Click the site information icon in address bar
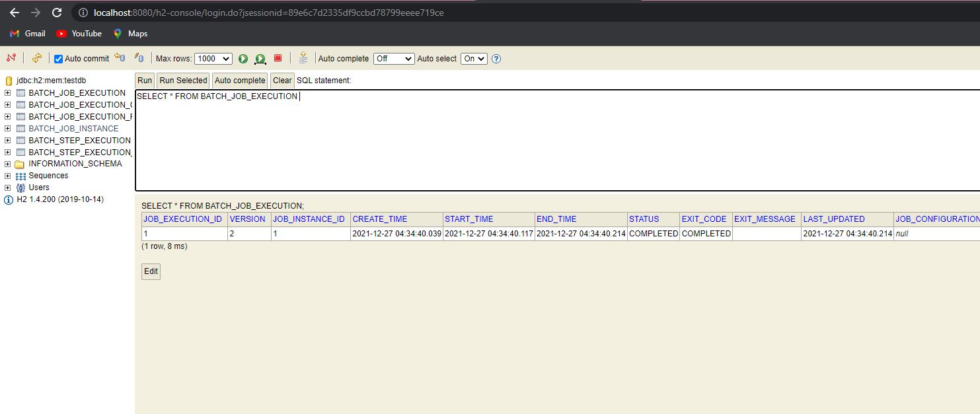Viewport: 980px width, 414px height. pyautogui.click(x=82, y=13)
